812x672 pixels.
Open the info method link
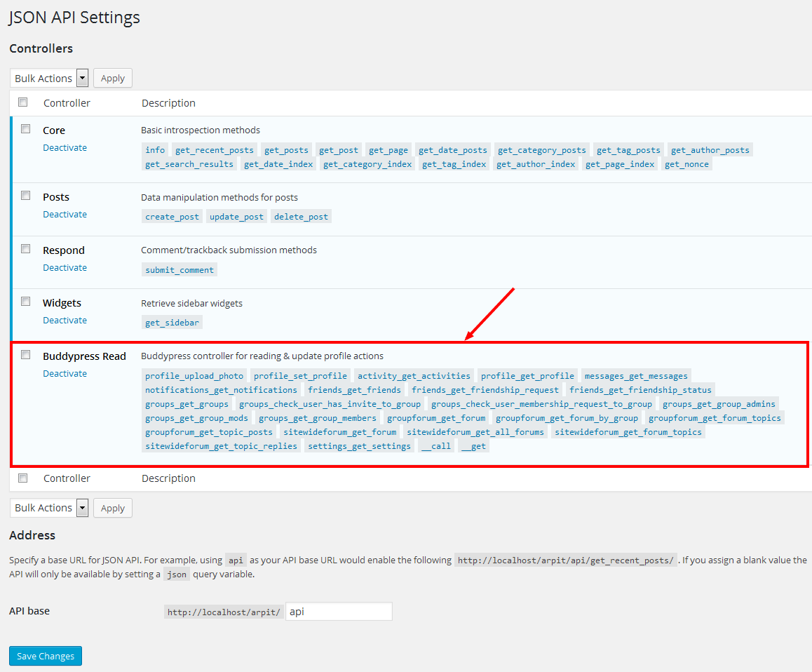[155, 150]
